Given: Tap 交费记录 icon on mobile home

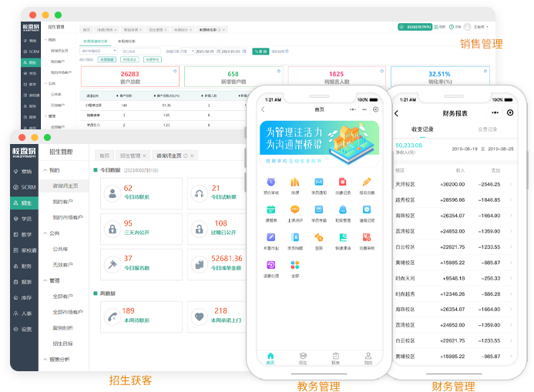Looking at the screenshot, I should tap(343, 183).
